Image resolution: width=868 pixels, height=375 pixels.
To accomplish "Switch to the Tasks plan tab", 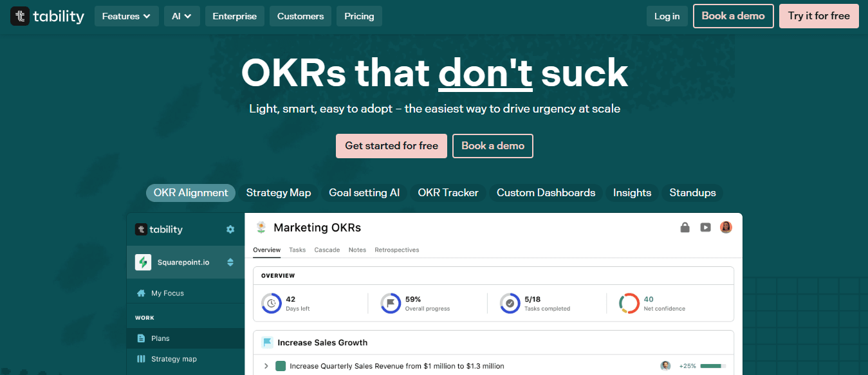I will [297, 250].
